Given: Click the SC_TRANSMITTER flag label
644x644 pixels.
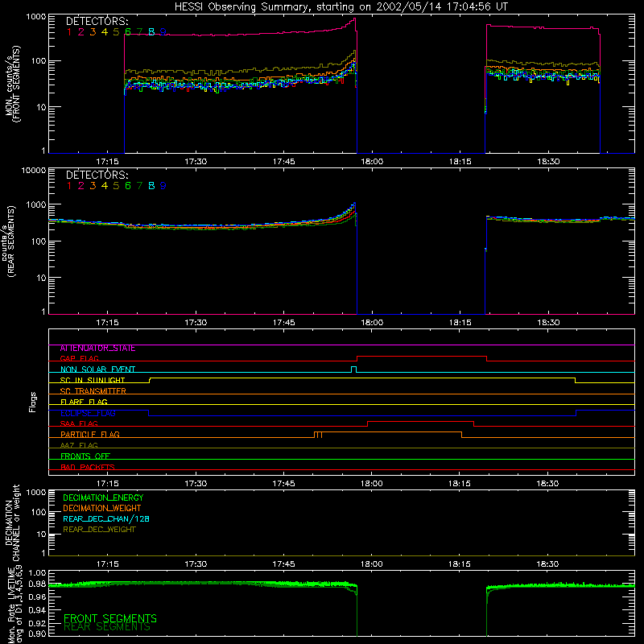Looking at the screenshot, I should click(93, 391).
